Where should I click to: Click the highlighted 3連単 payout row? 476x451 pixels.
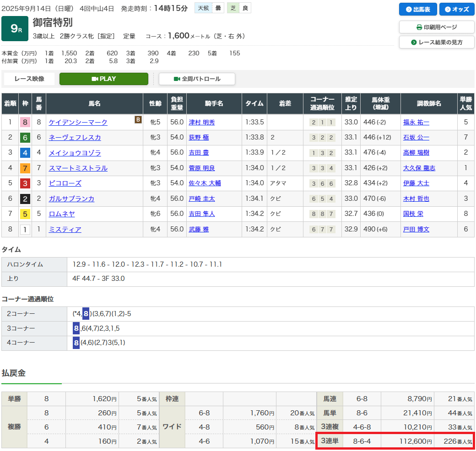(x=395, y=441)
